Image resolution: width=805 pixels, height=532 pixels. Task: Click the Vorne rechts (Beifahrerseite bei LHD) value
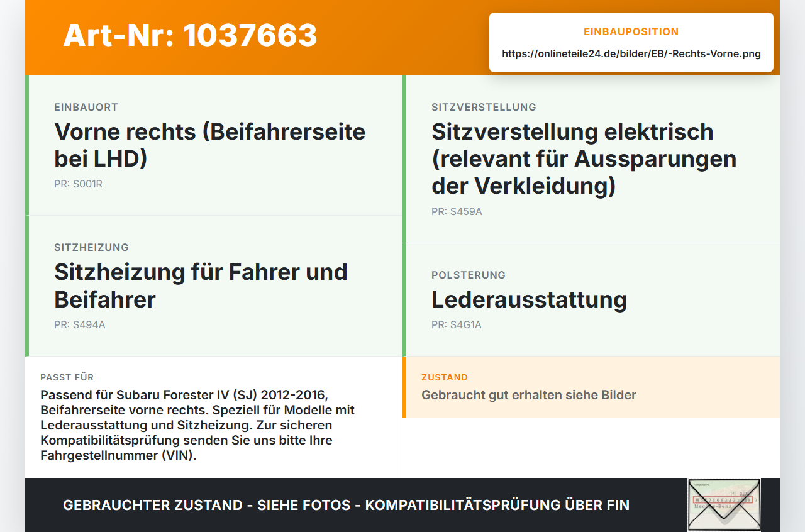coord(210,145)
